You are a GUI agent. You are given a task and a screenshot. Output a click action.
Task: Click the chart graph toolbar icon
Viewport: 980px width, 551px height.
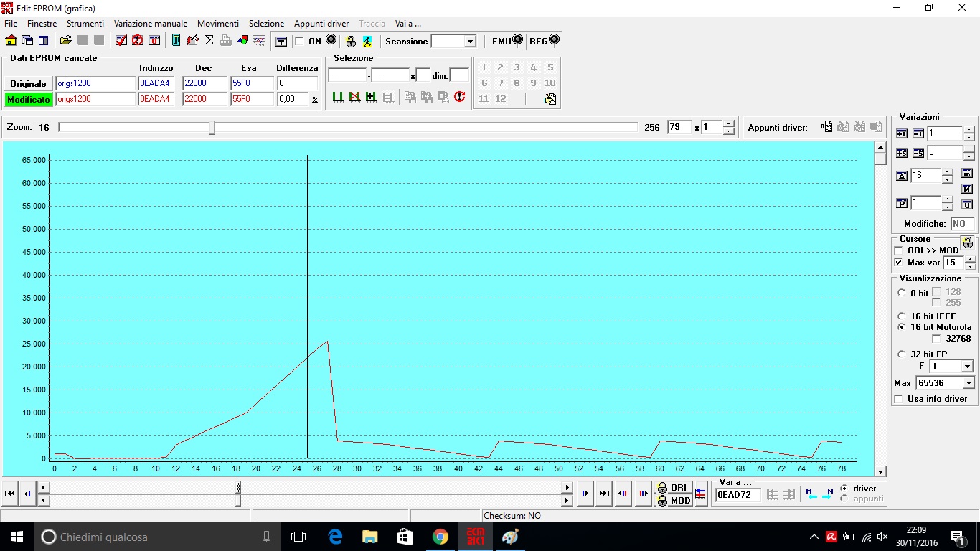[260, 41]
